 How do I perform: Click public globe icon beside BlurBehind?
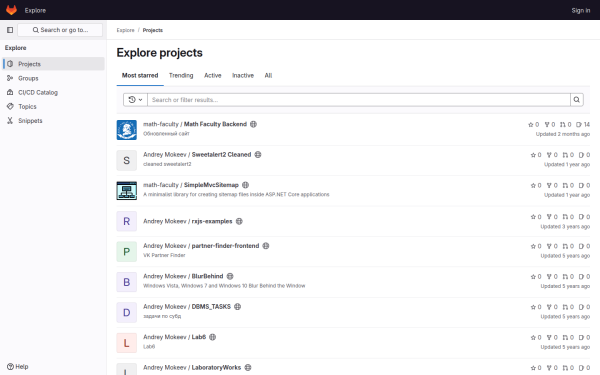click(230, 276)
